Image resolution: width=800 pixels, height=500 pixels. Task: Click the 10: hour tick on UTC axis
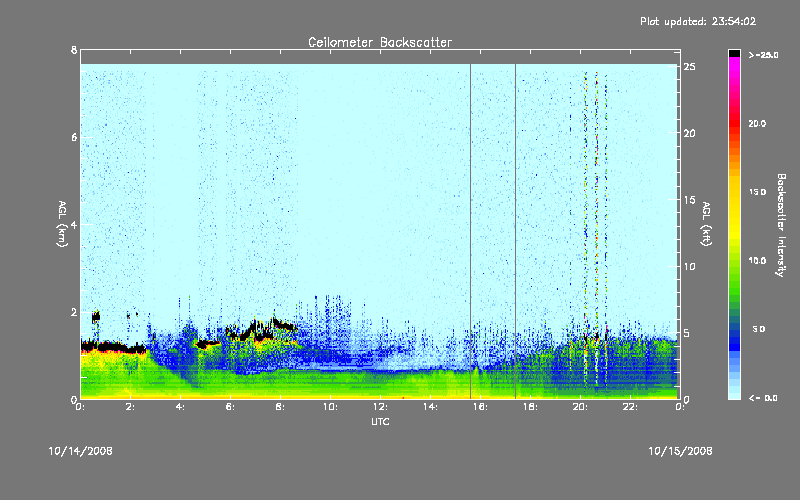coord(330,407)
